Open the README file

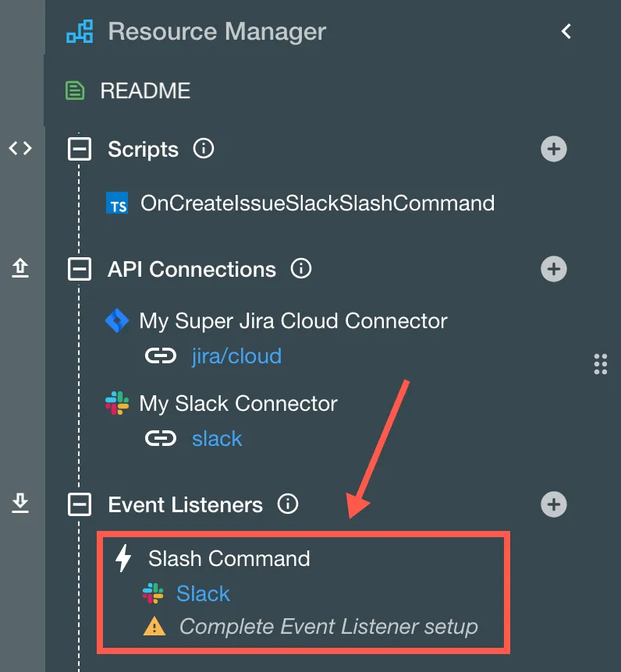click(x=145, y=91)
